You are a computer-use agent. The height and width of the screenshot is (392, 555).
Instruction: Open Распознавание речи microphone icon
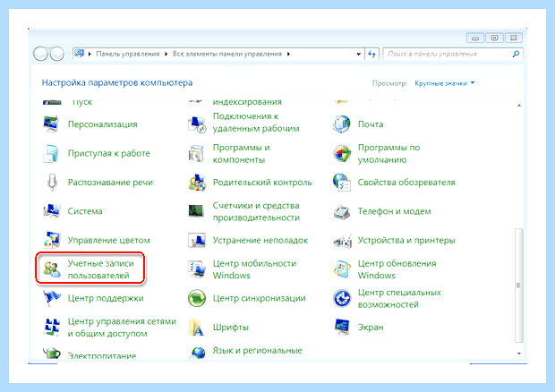(x=52, y=183)
